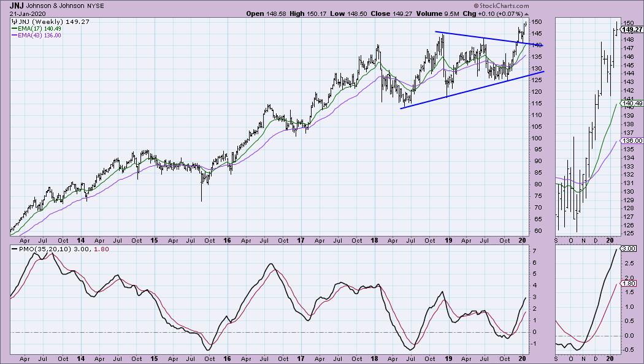Viewport: 644px width, 364px height.
Task: Click year 14 on the PMO panel time axis
Action: (x=81, y=358)
